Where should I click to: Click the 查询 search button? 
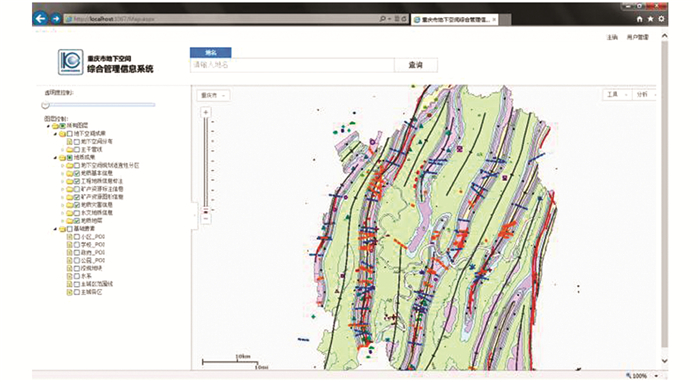tap(416, 65)
